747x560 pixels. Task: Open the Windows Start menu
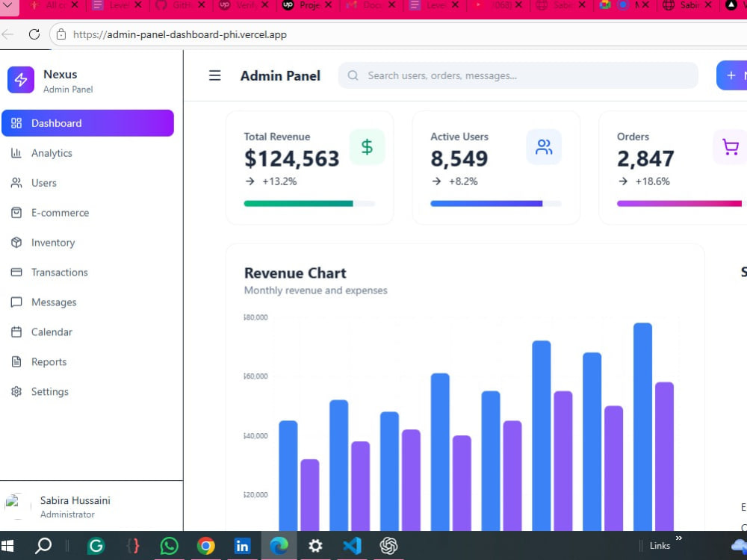[x=7, y=546]
